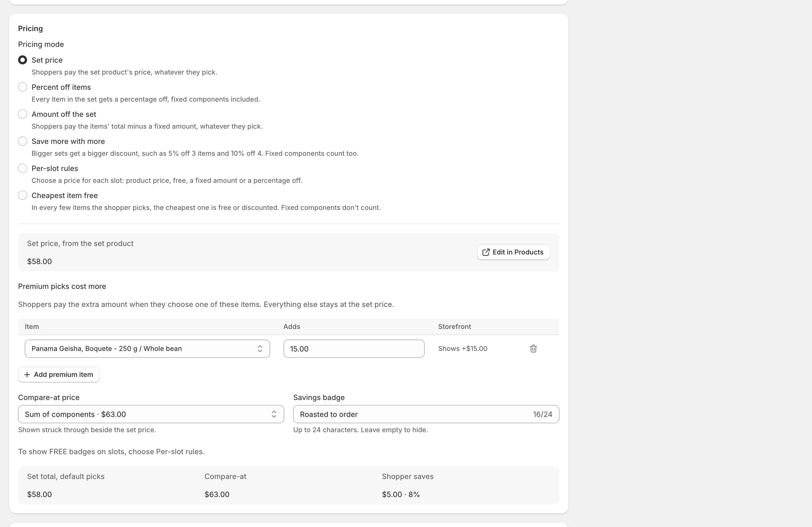Click the Edit in Products button
This screenshot has width=812, height=527.
point(513,252)
